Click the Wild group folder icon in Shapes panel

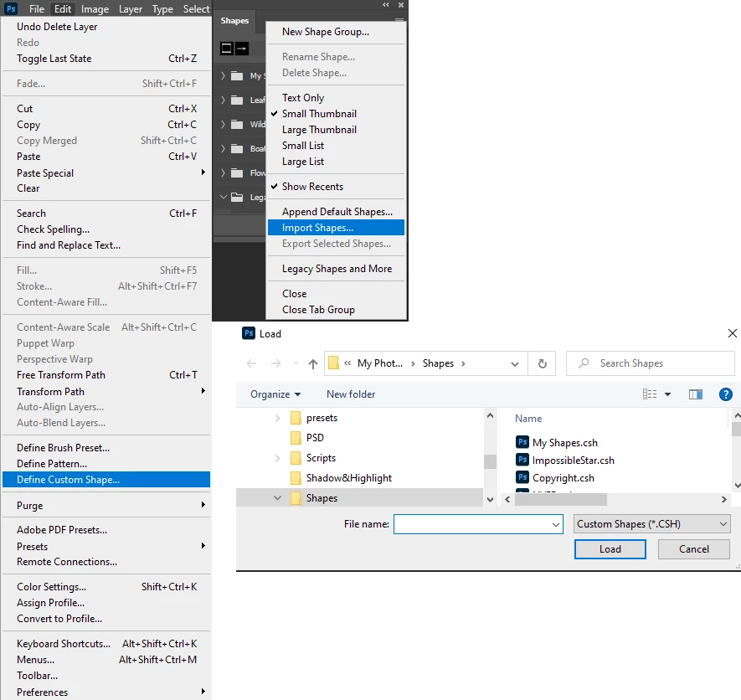pos(237,124)
